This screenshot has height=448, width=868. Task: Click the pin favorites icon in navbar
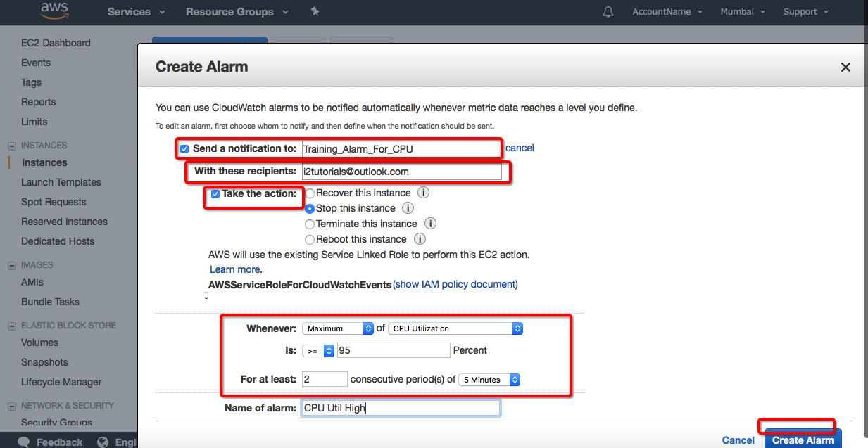[x=315, y=12]
